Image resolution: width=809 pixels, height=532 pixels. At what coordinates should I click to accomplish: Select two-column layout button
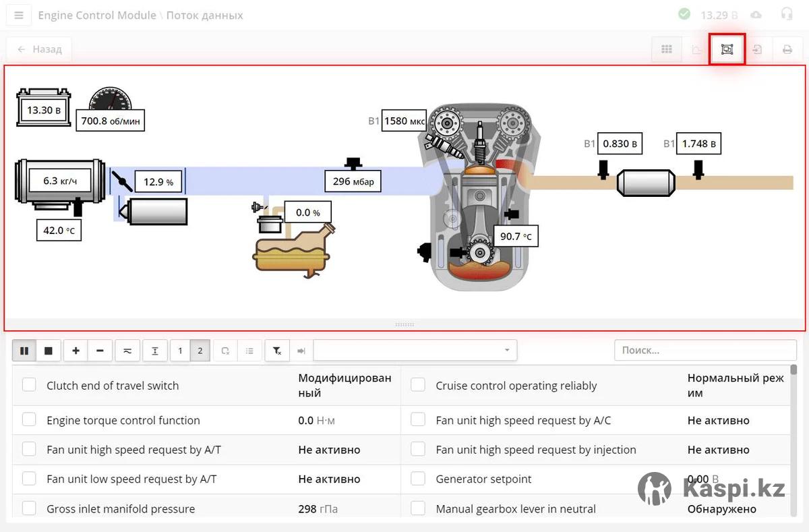(200, 351)
